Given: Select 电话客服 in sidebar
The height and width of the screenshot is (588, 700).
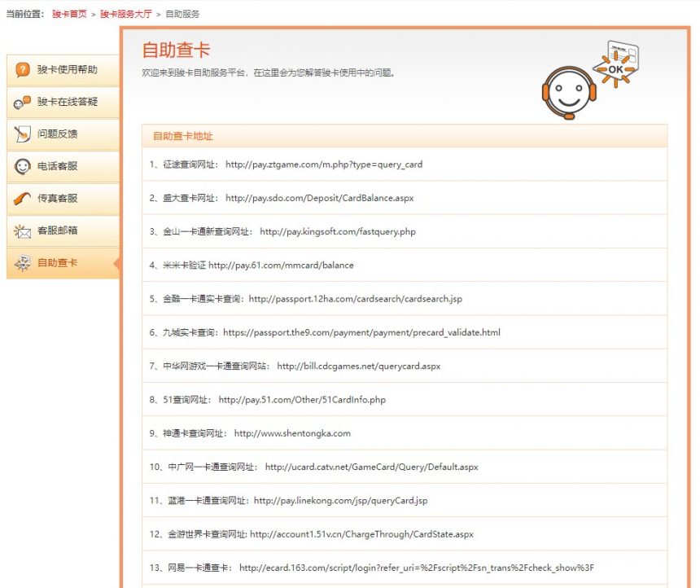Looking at the screenshot, I should coord(63,167).
